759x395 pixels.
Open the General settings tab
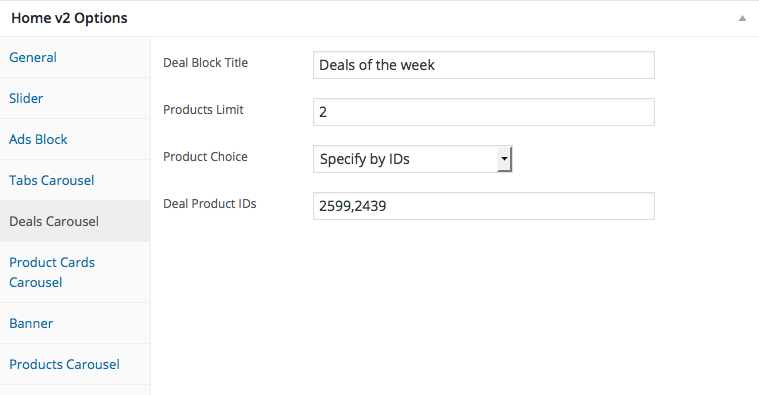coord(33,57)
